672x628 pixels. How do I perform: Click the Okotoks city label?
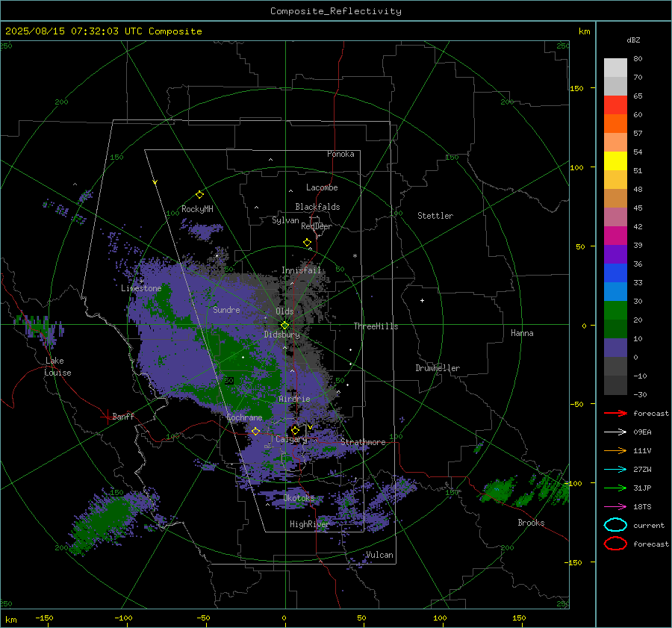coord(299,497)
